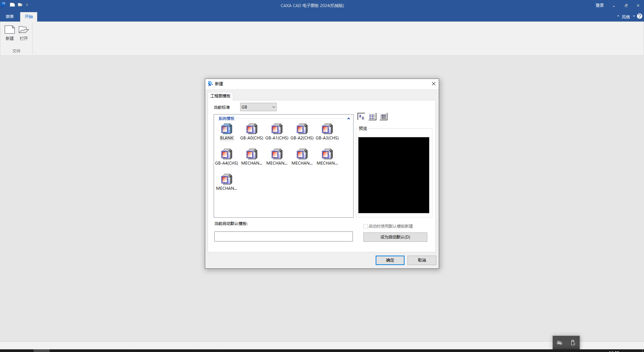The image size is (644, 352).
Task: Choose the GB-A0(CHS) template
Action: pos(252,129)
